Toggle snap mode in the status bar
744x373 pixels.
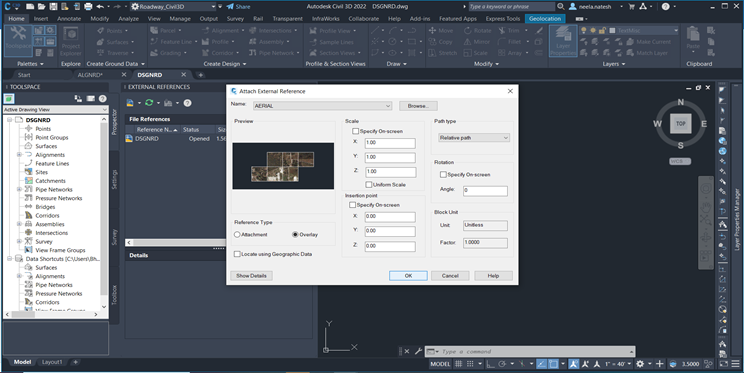[x=470, y=364]
